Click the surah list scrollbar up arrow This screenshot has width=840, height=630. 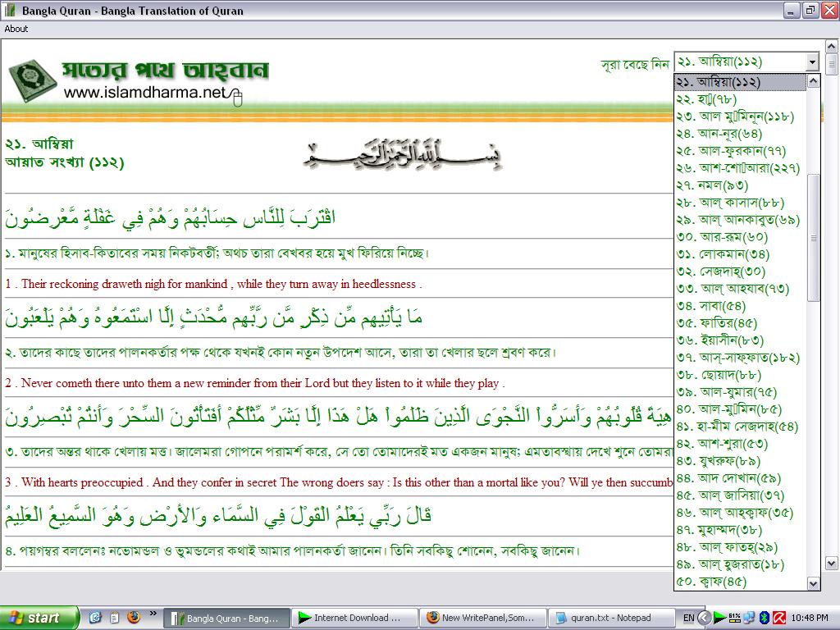[x=813, y=81]
